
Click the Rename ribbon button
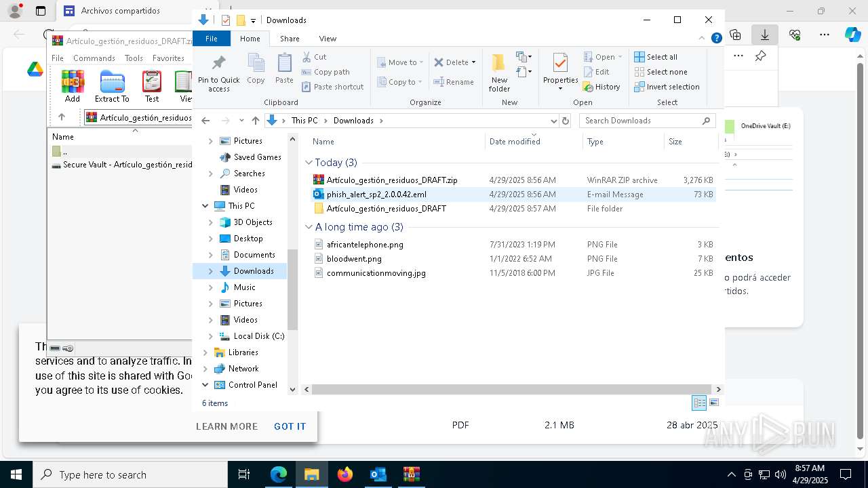point(454,82)
